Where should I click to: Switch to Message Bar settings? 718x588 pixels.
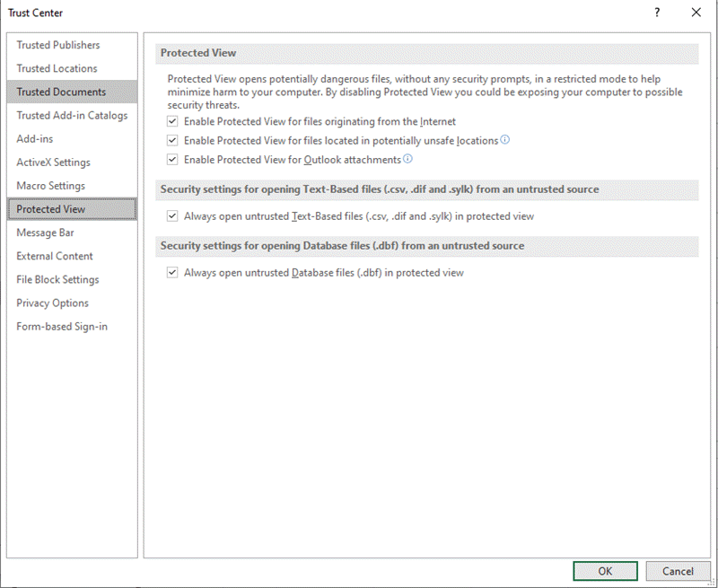[41, 232]
